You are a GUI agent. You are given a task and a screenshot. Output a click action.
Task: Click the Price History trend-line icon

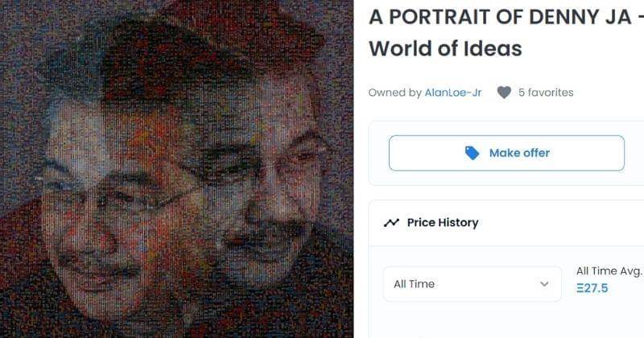click(391, 223)
